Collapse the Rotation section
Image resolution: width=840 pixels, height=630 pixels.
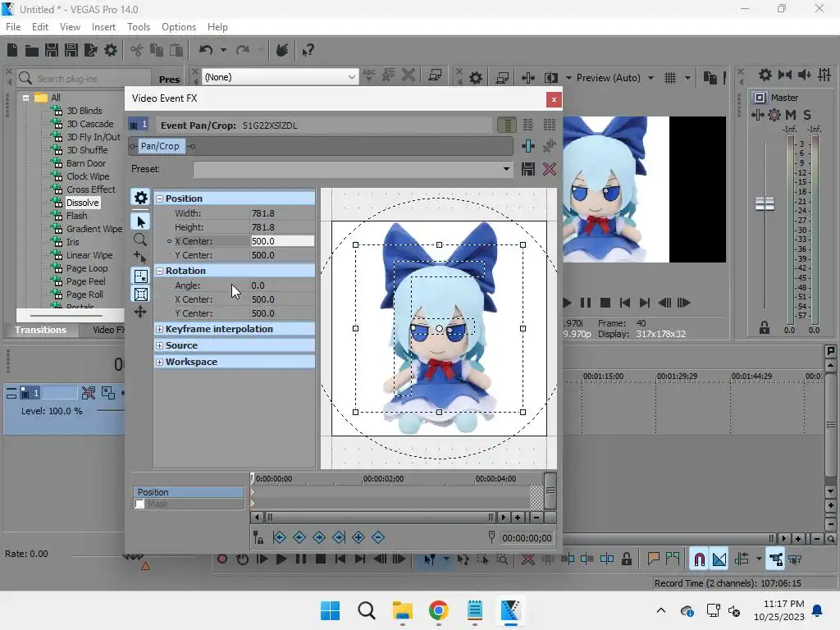pos(160,271)
